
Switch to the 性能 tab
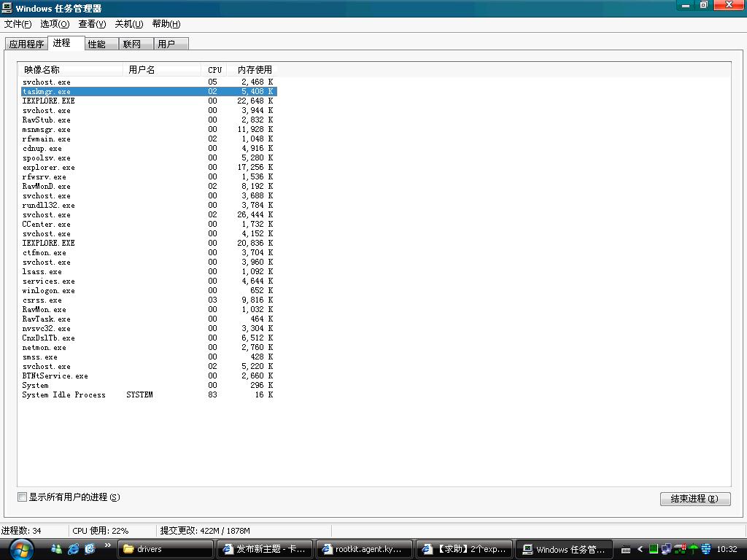[x=101, y=44]
